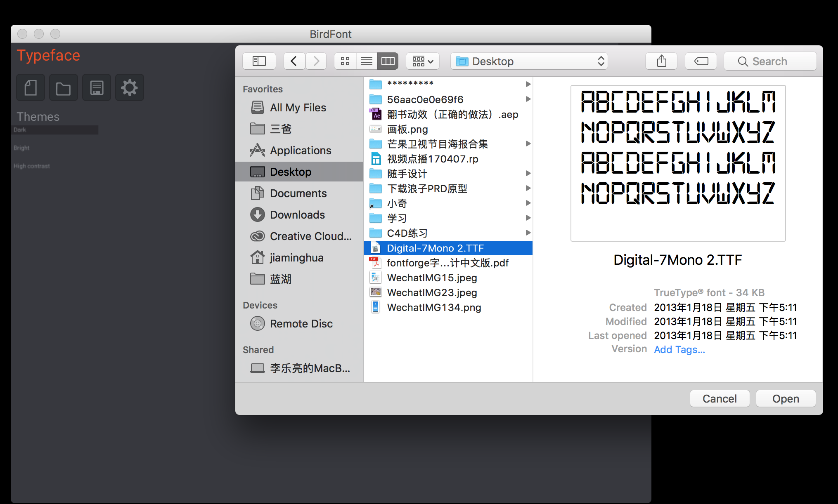Image resolution: width=838 pixels, height=504 pixels.
Task: Click BirdFont's open folder icon
Action: [63, 88]
